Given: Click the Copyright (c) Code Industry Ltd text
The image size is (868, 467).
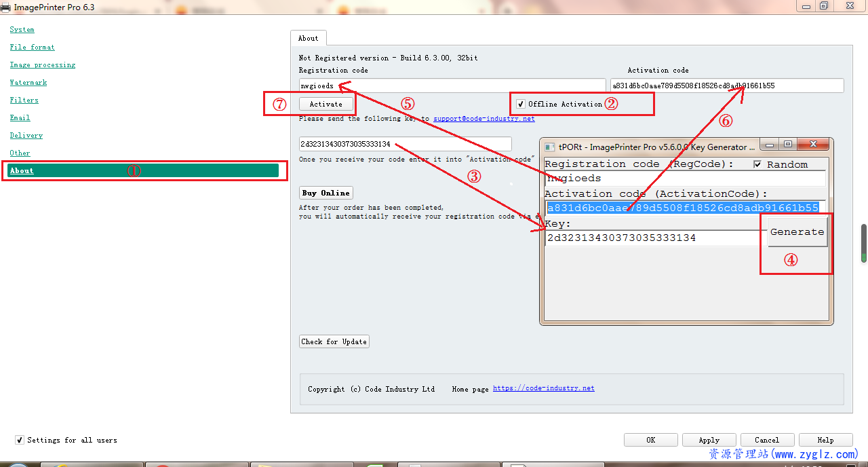Looking at the screenshot, I should (371, 389).
